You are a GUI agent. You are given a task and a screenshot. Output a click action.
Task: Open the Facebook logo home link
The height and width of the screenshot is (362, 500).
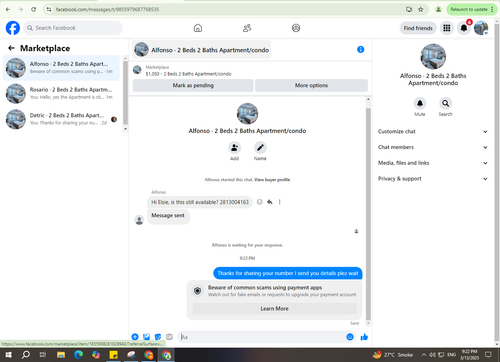click(13, 28)
